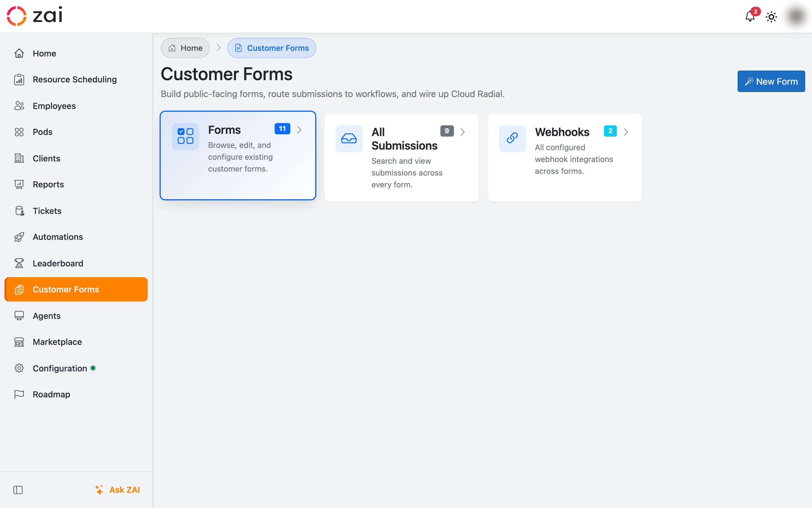Select Customer Forms in sidebar
The image size is (812, 508).
coord(76,289)
